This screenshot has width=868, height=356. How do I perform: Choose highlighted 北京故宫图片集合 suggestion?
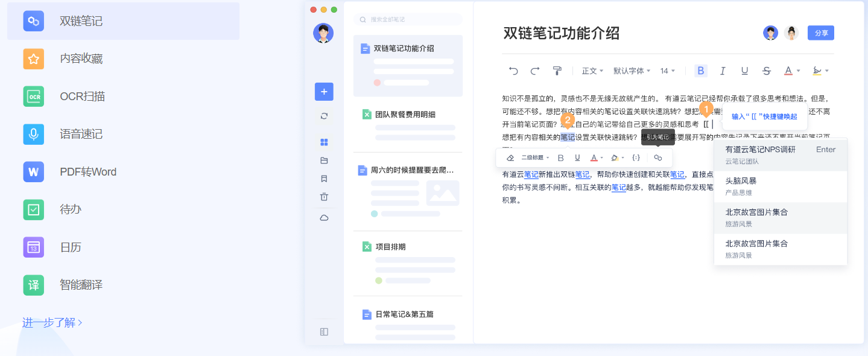tap(781, 218)
